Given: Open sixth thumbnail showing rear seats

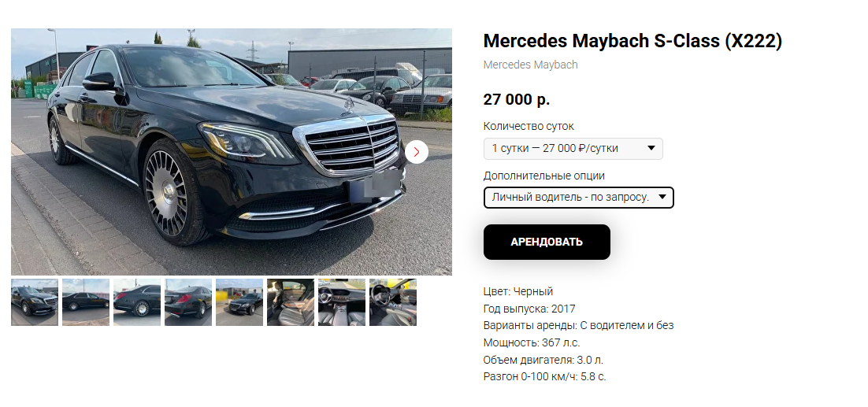Looking at the screenshot, I should 291,302.
